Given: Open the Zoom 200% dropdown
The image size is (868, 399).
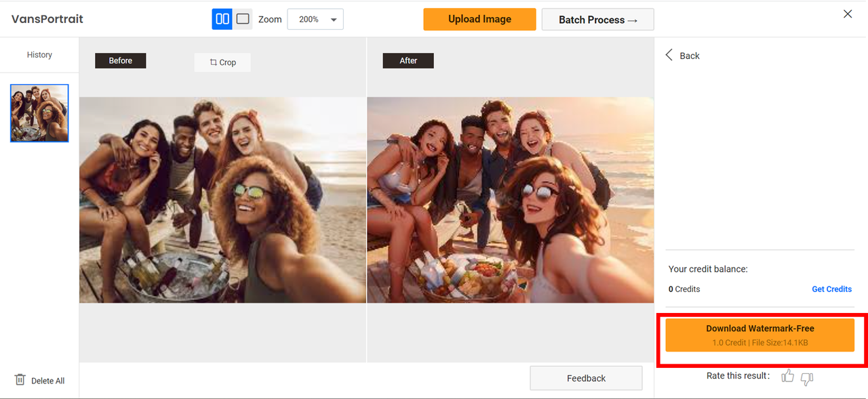Looking at the screenshot, I should point(315,19).
